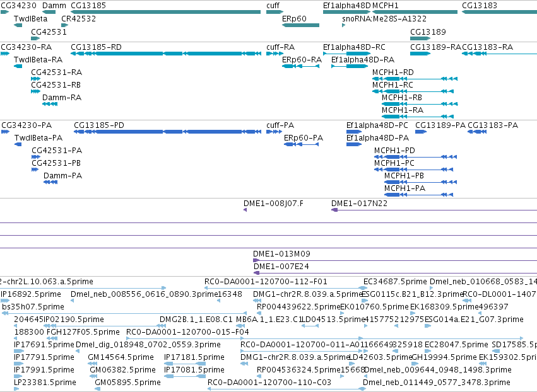Select the CG42531 gene label
The height and width of the screenshot is (392, 537).
tap(49, 32)
